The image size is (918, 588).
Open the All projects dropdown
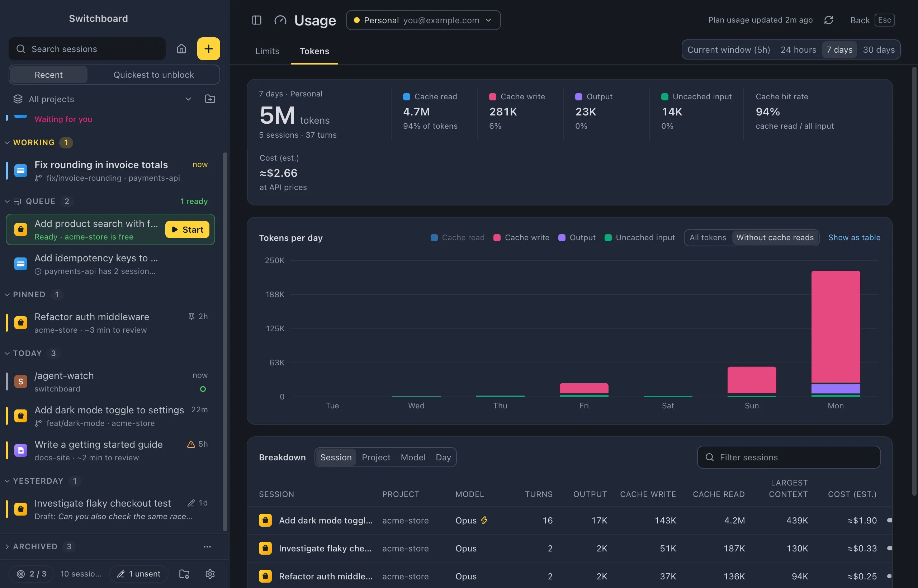click(102, 99)
